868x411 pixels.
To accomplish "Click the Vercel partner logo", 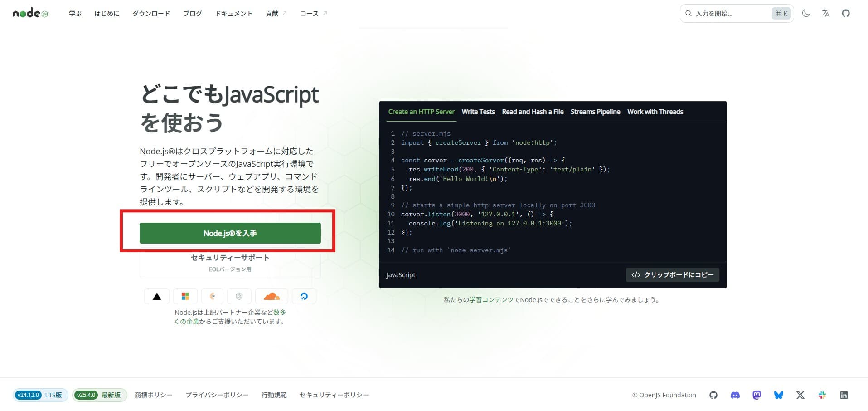I will click(156, 296).
